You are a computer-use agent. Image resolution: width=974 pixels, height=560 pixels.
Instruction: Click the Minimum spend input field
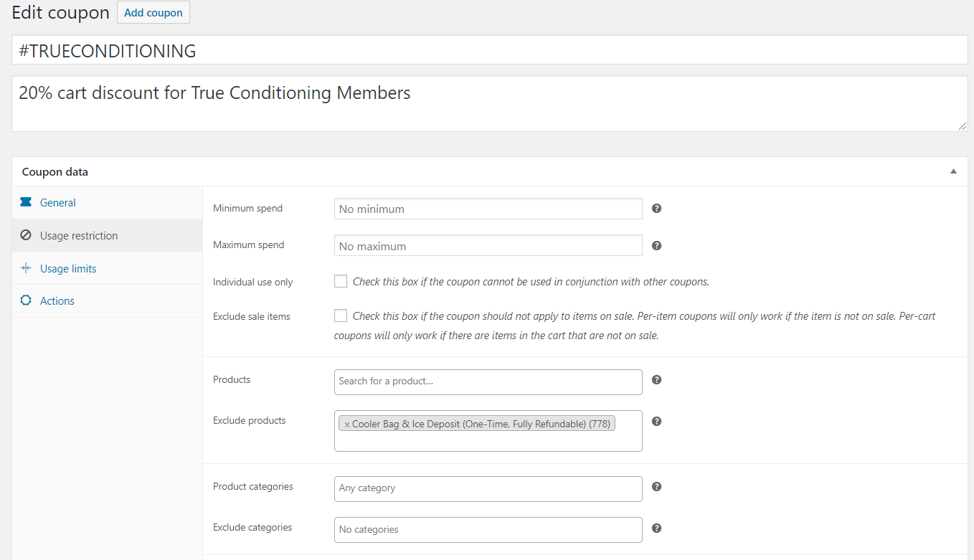488,209
